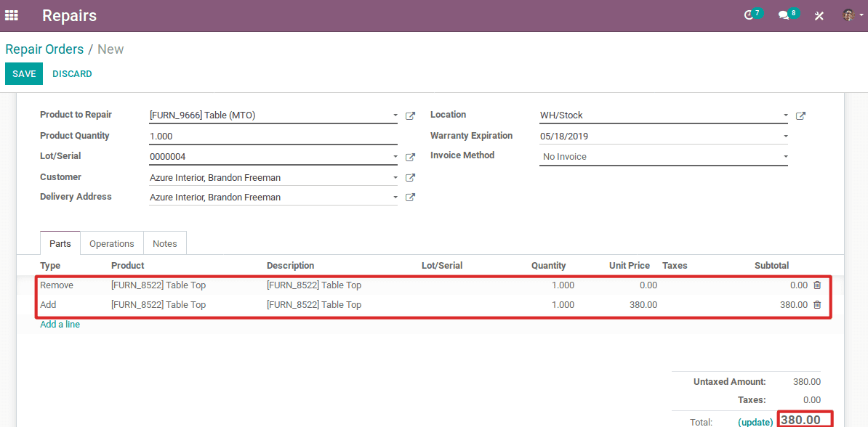Image resolution: width=868 pixels, height=427 pixels.
Task: Click the Add type cell
Action: 48,304
